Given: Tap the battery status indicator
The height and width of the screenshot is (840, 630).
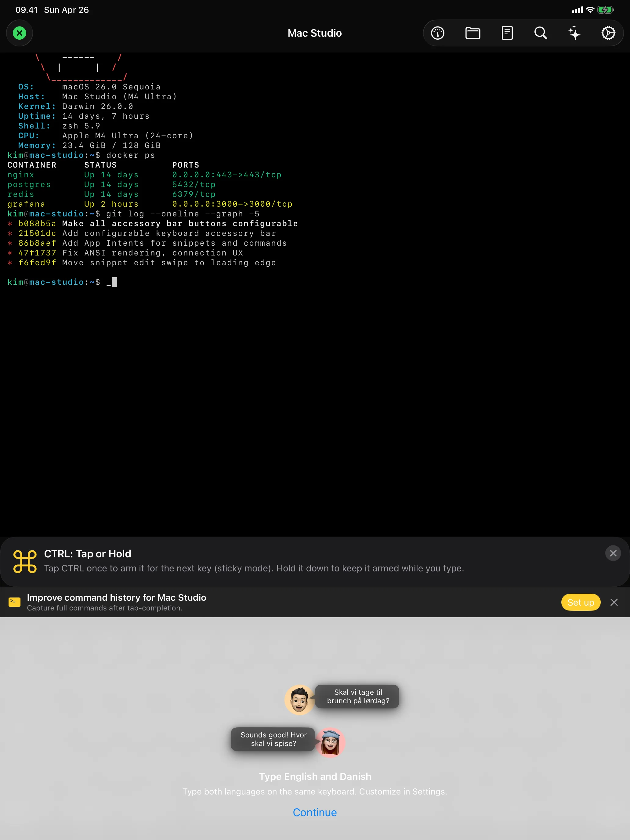Looking at the screenshot, I should (x=605, y=10).
